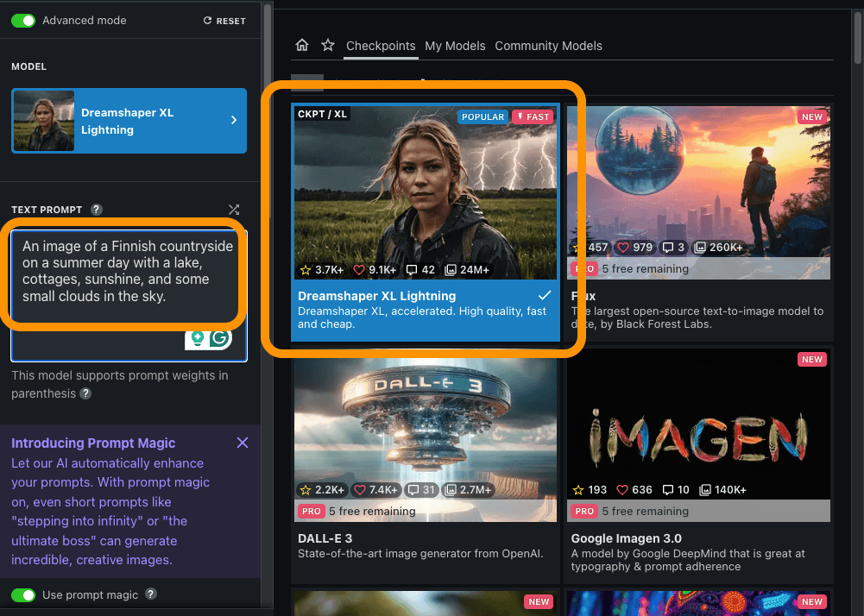Click the comments icon showing 10
The image size is (864, 616).
pyautogui.click(x=668, y=490)
